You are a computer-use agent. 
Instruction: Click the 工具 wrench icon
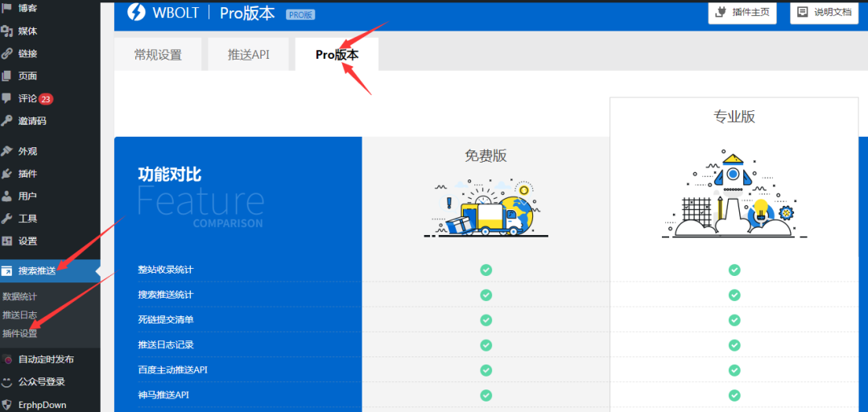[x=6, y=218]
